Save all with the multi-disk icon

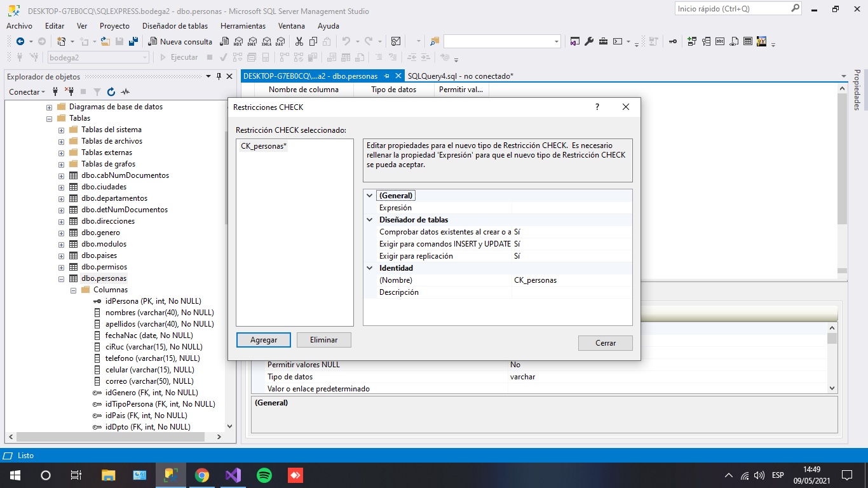(x=133, y=41)
